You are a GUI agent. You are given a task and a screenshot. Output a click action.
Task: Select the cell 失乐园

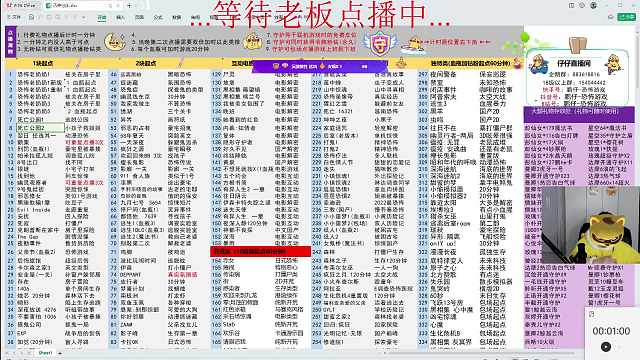(440, 282)
